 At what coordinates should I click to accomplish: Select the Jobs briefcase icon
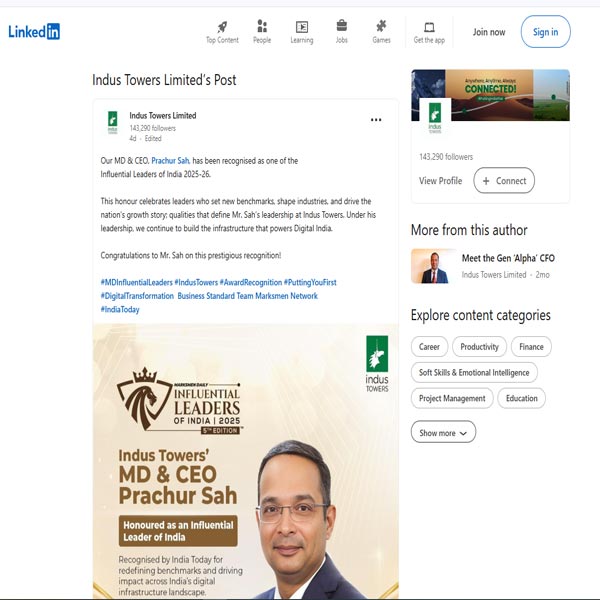[x=342, y=26]
